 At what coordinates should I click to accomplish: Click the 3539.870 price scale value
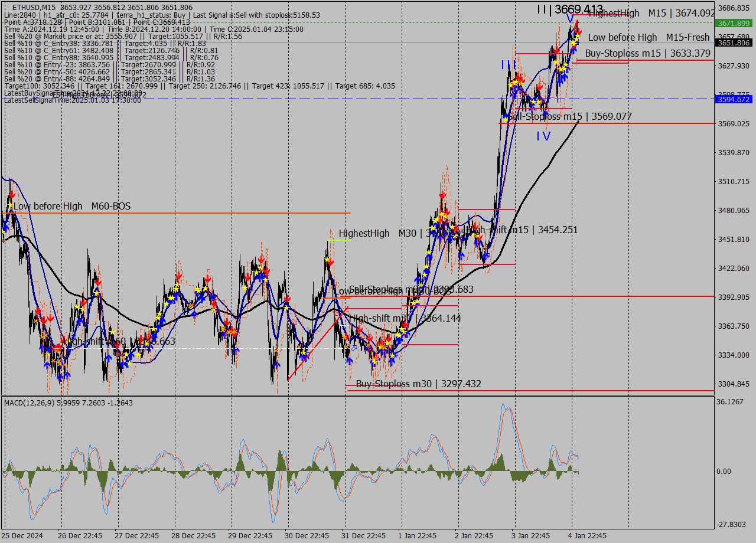(734, 152)
